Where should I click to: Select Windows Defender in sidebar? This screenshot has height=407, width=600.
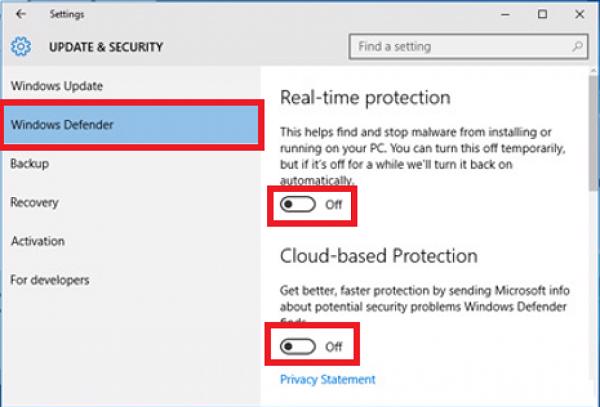(62, 125)
